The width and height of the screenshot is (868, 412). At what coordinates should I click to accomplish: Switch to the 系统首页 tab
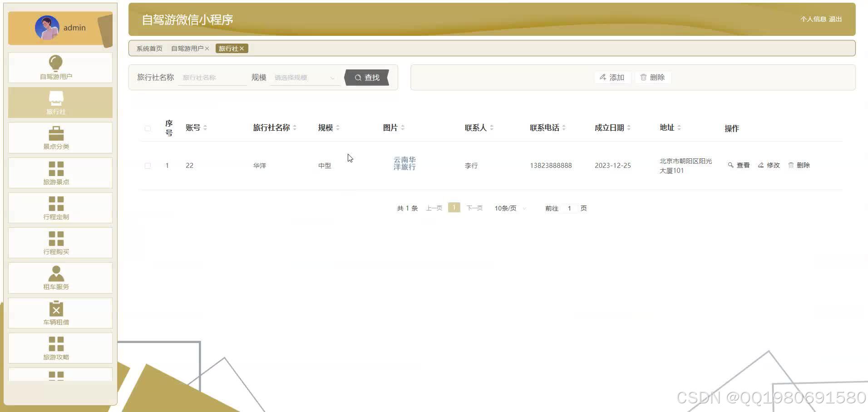click(148, 48)
